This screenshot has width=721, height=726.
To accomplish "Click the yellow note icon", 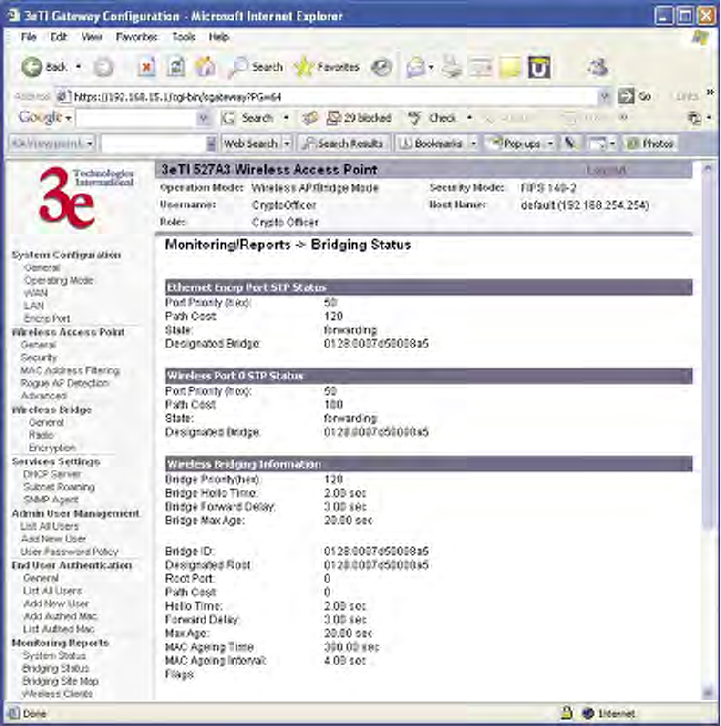I will (x=510, y=68).
